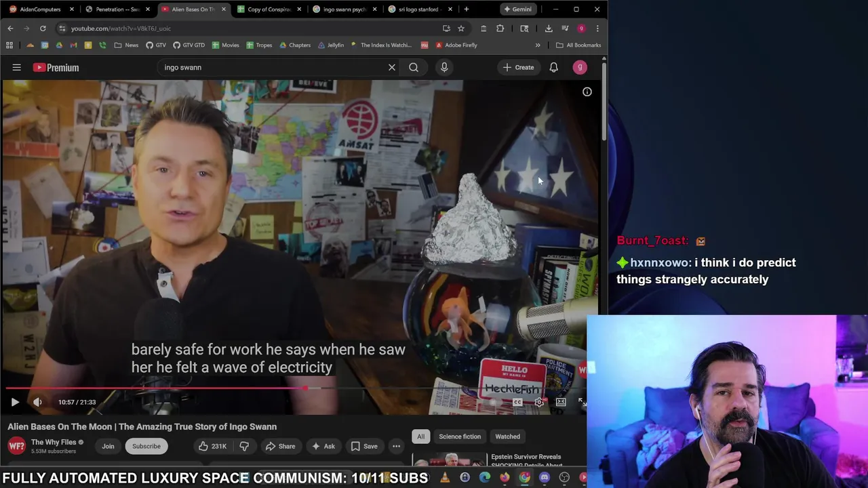Screen dimensions: 868x488
Task: Play the paused video
Action: [x=15, y=402]
